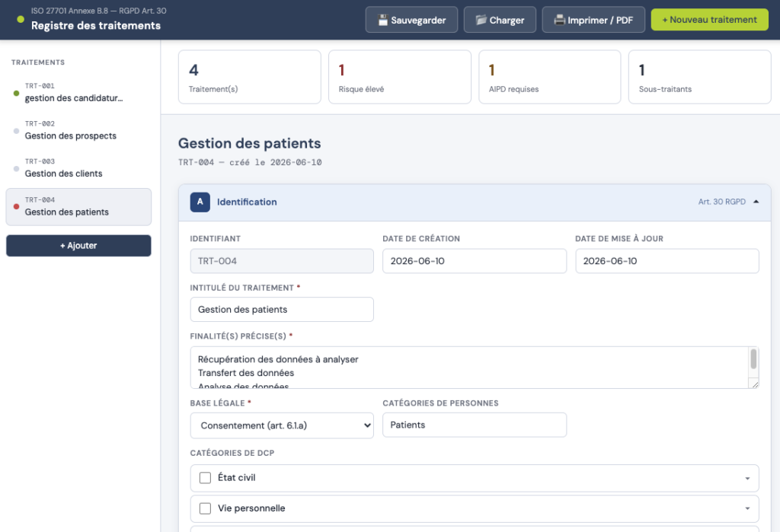Image resolution: width=780 pixels, height=532 pixels.
Task: Click the + Ajouter sidebar button
Action: tap(78, 246)
